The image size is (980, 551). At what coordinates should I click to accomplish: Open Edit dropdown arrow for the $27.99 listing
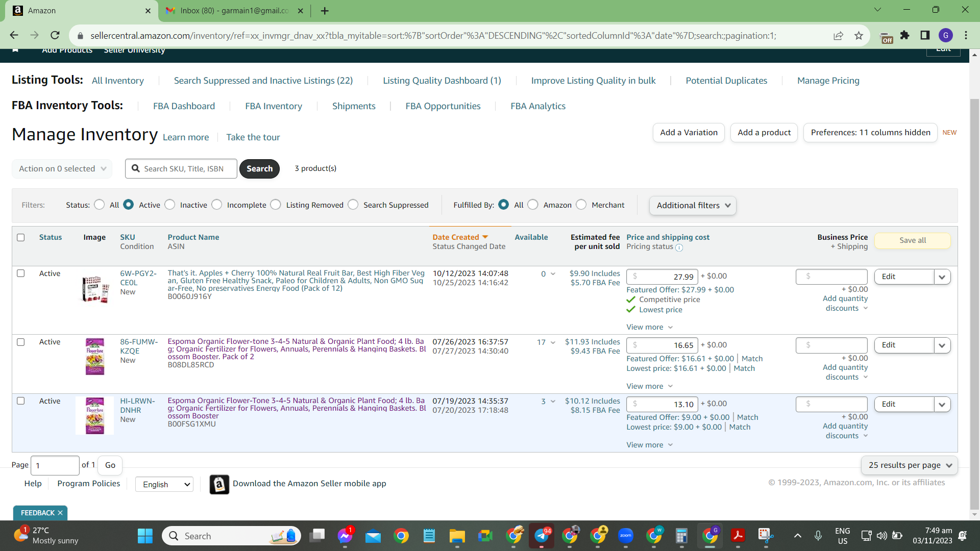pyautogui.click(x=942, y=277)
